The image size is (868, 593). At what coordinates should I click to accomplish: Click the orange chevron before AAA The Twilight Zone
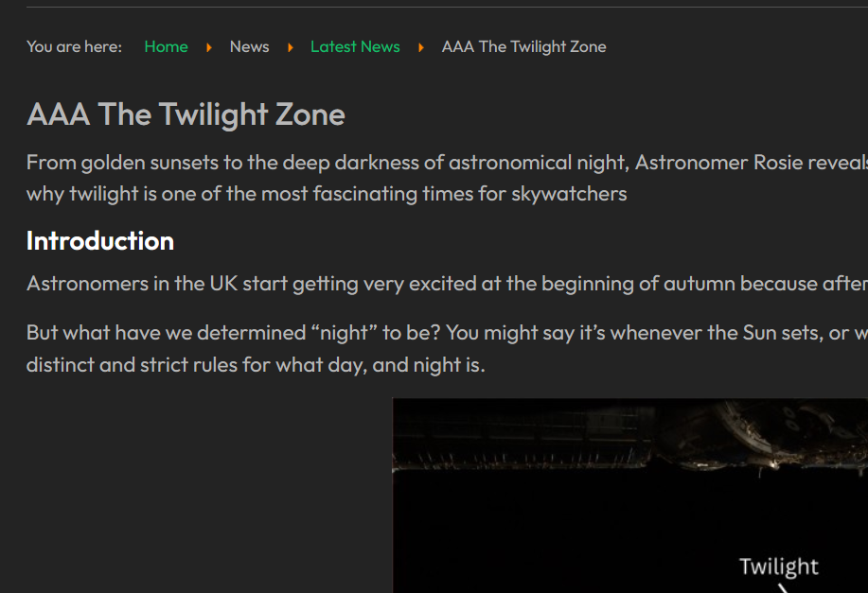coord(419,46)
